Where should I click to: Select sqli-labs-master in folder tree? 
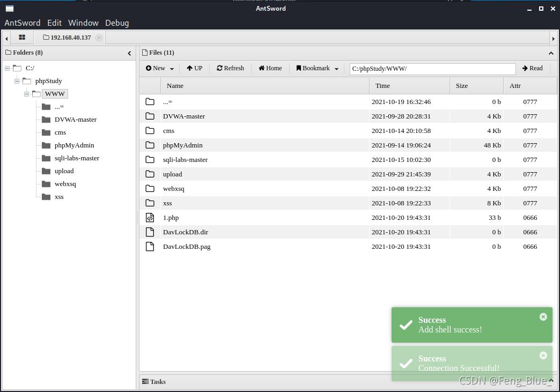tap(77, 158)
